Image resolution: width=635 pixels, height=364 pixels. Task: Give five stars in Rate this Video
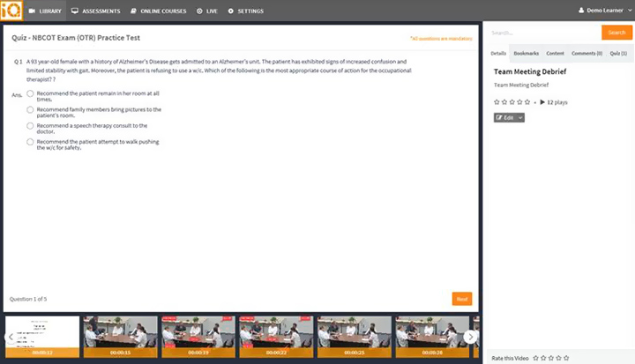(x=565, y=358)
